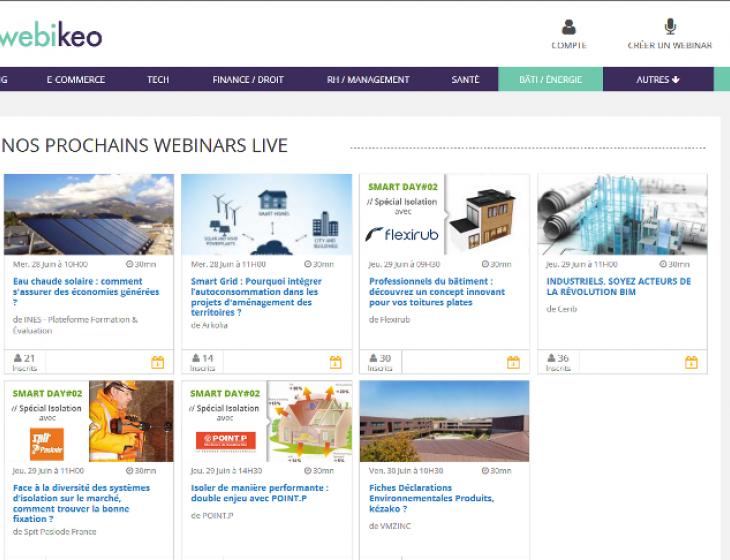Image resolution: width=730 pixels, height=560 pixels.
Task: Click calendar icon on Flexirub webinar card
Action: coord(514,362)
